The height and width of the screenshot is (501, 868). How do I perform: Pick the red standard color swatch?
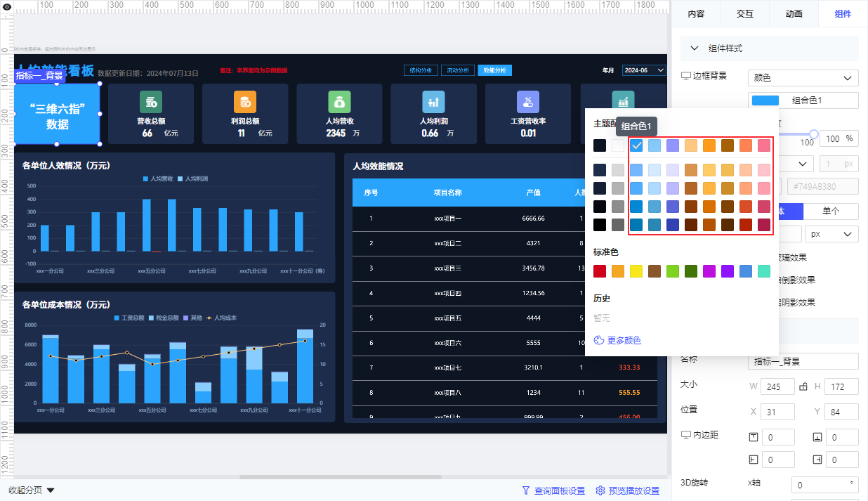pyautogui.click(x=600, y=271)
